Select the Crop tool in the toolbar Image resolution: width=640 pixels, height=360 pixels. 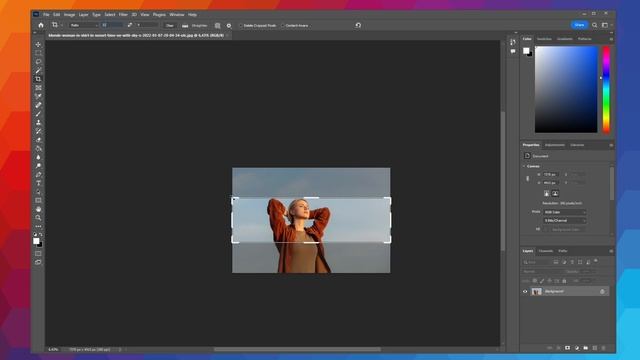tap(38, 79)
